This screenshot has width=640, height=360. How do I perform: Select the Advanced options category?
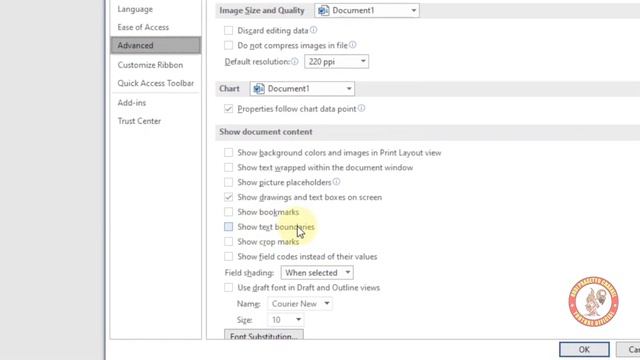tap(156, 45)
